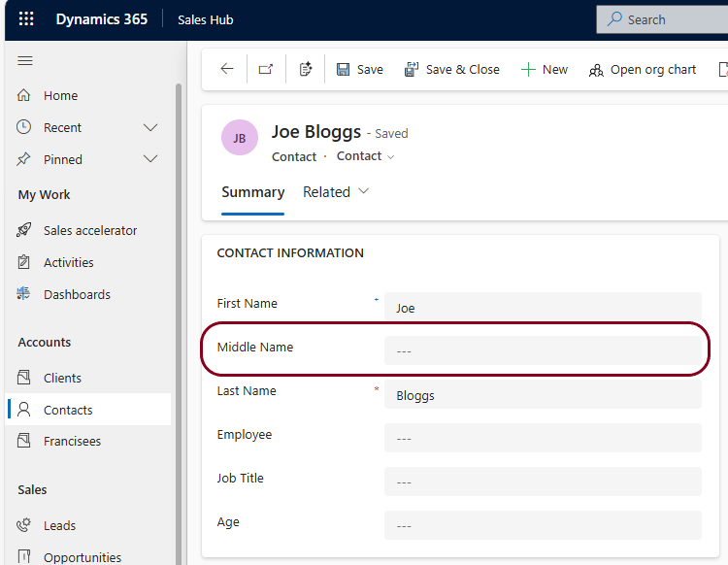The image size is (728, 565).
Task: Go back using the arrow icon
Action: [227, 69]
